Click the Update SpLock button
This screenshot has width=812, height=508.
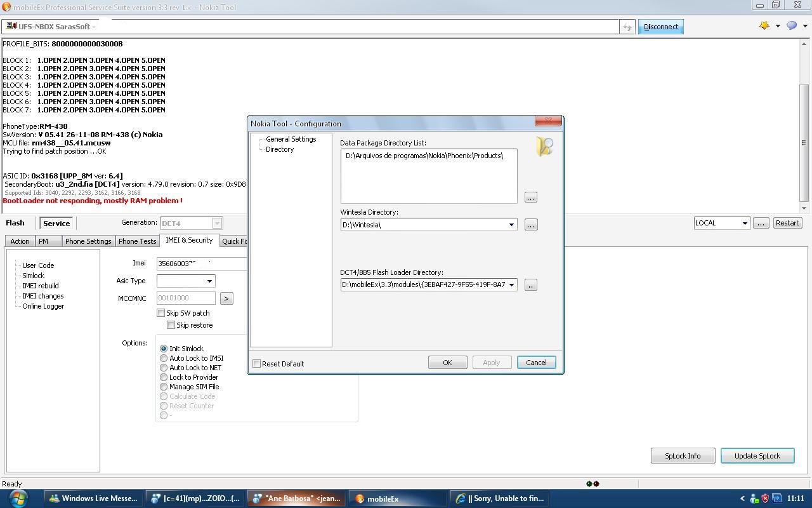click(757, 456)
